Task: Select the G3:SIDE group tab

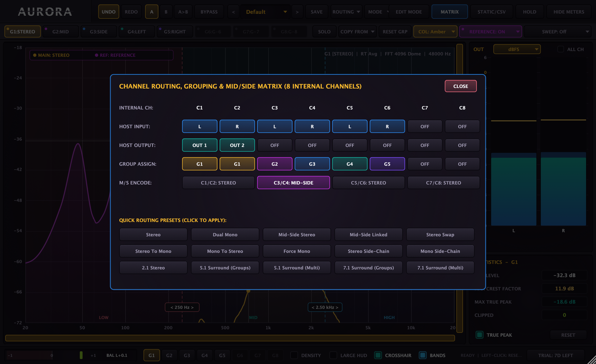Action: (99, 32)
